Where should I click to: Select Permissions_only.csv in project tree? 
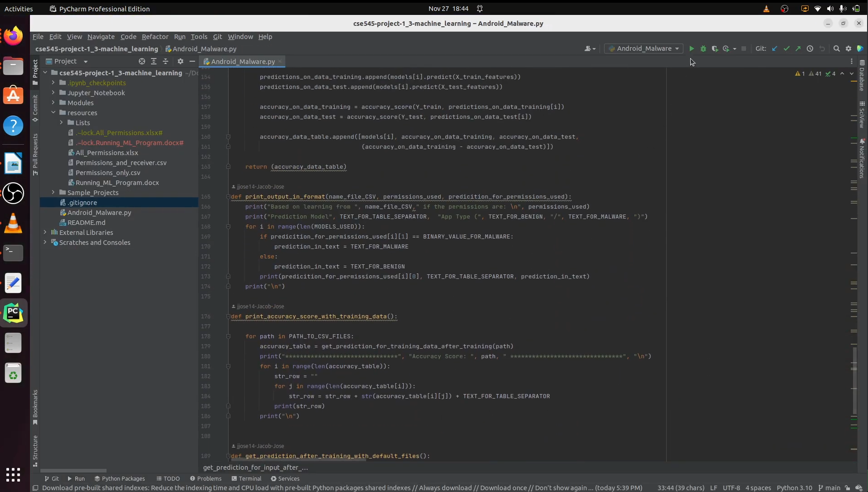108,172
